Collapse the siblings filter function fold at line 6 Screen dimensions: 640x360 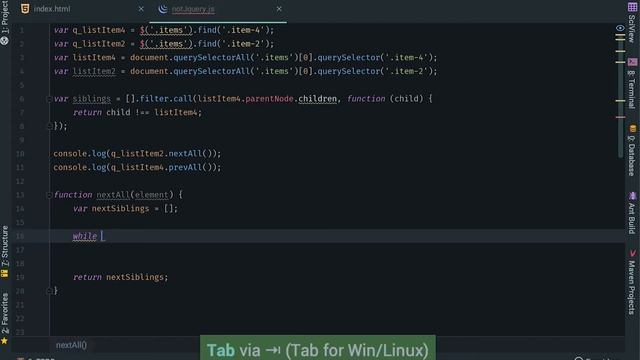click(x=49, y=99)
